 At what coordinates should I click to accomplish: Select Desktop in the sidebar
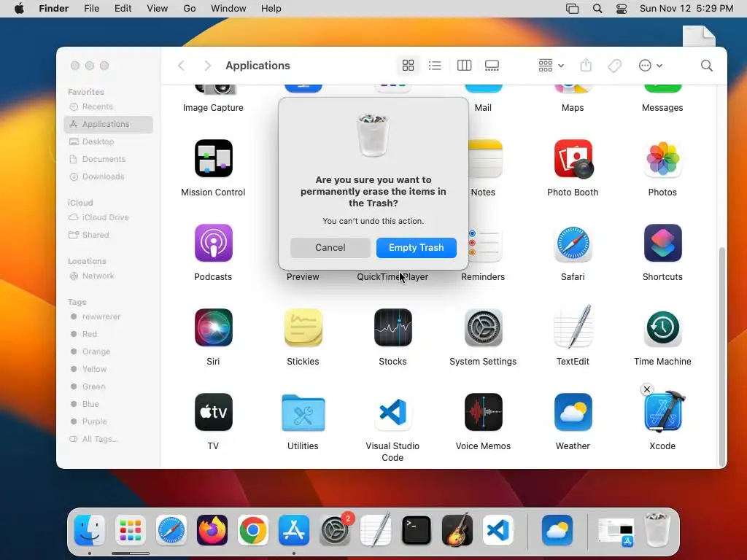click(109, 141)
